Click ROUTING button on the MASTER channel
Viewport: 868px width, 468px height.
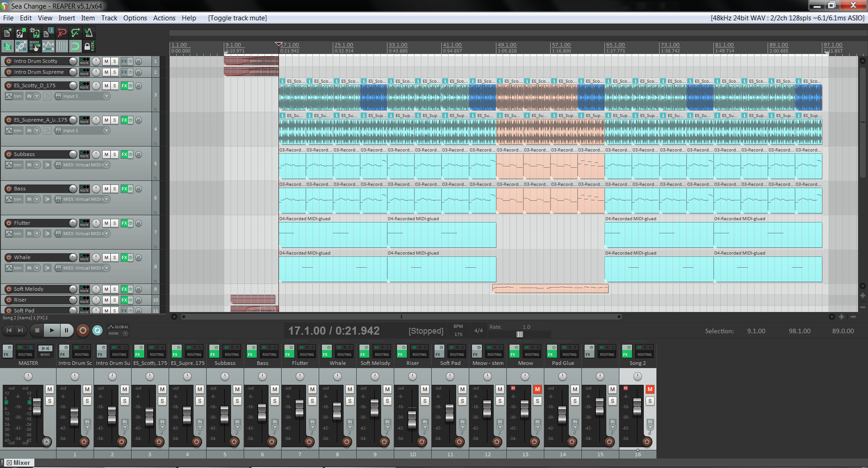pos(25,351)
